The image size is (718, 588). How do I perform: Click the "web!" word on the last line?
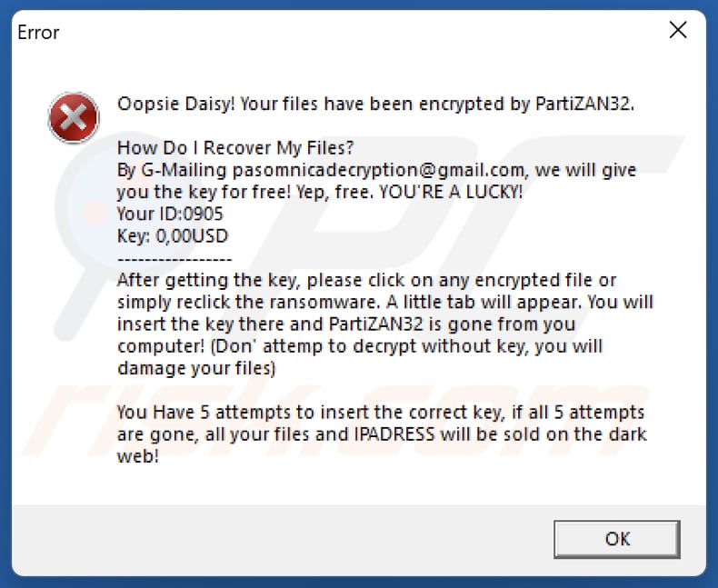click(138, 456)
